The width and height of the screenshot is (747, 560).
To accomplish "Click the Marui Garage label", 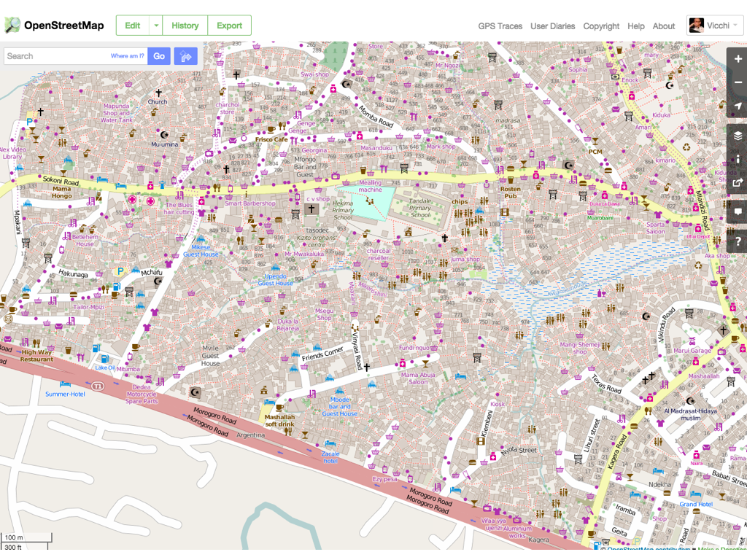I will [x=692, y=351].
